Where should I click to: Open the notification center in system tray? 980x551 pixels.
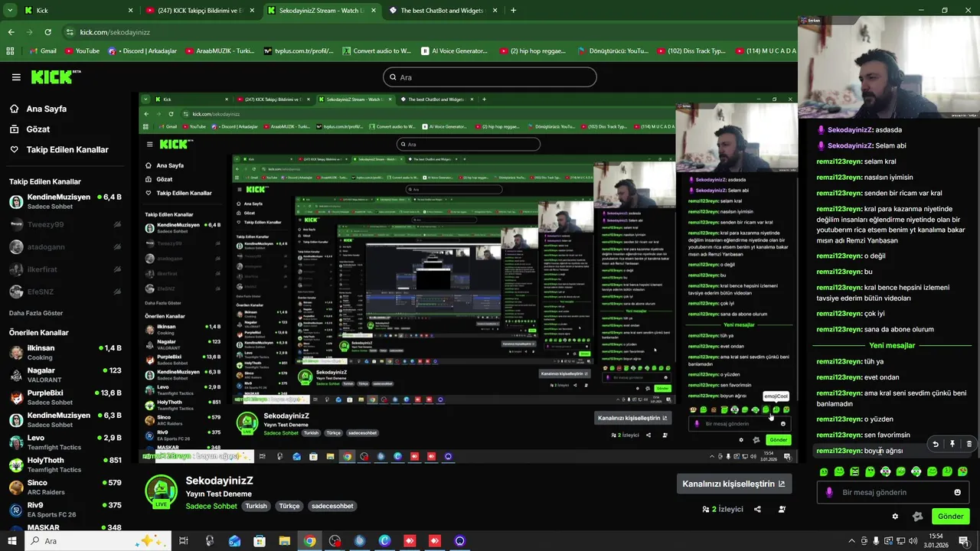tap(965, 541)
